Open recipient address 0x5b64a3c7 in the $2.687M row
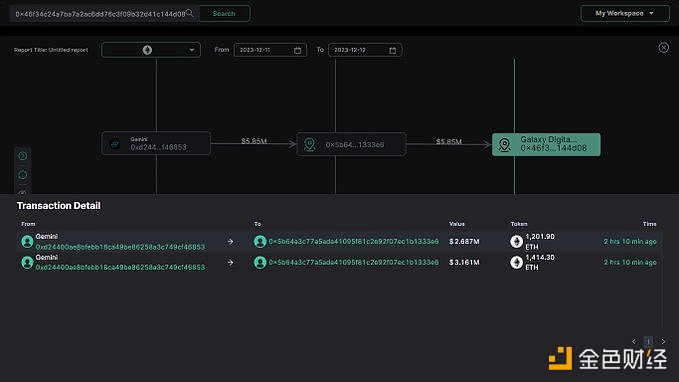The width and height of the screenshot is (679, 382). click(353, 241)
